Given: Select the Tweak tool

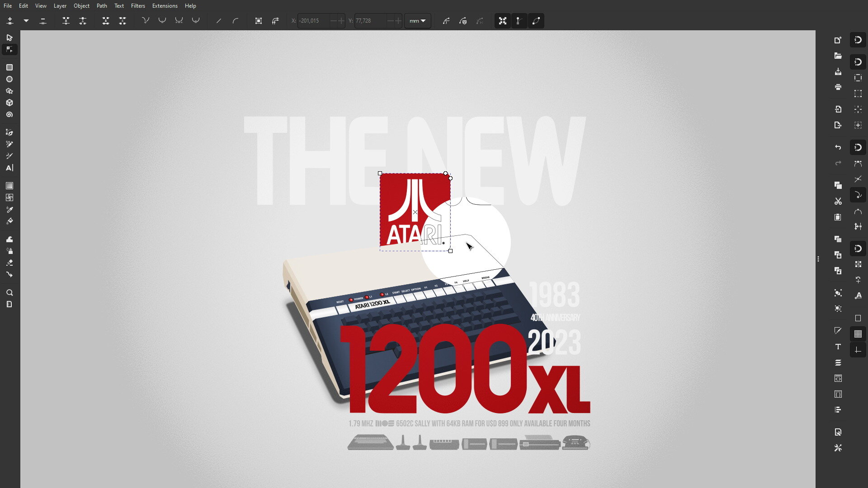Looking at the screenshot, I should [x=9, y=239].
